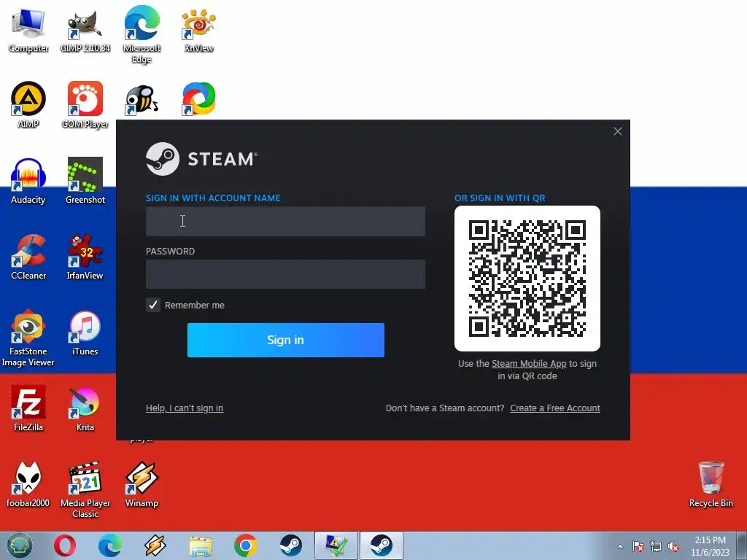Select the Krita desktop shortcut
747x560 pixels.
tap(85, 408)
